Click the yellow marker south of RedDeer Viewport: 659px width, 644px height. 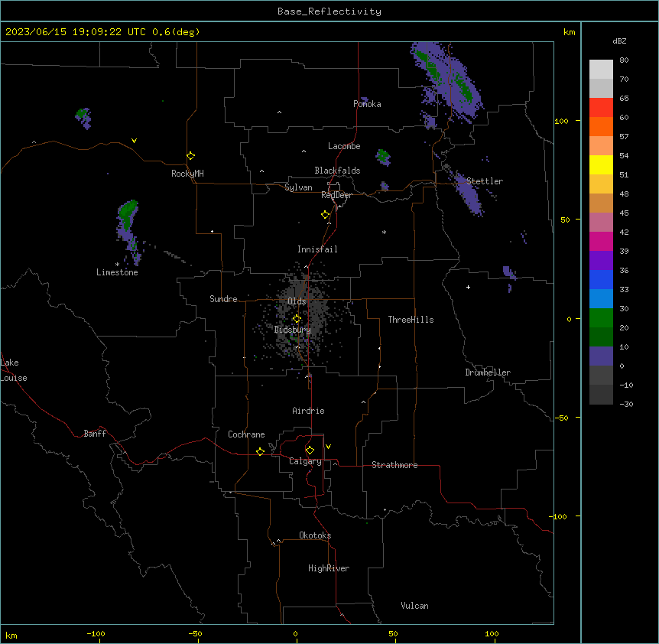tap(326, 215)
